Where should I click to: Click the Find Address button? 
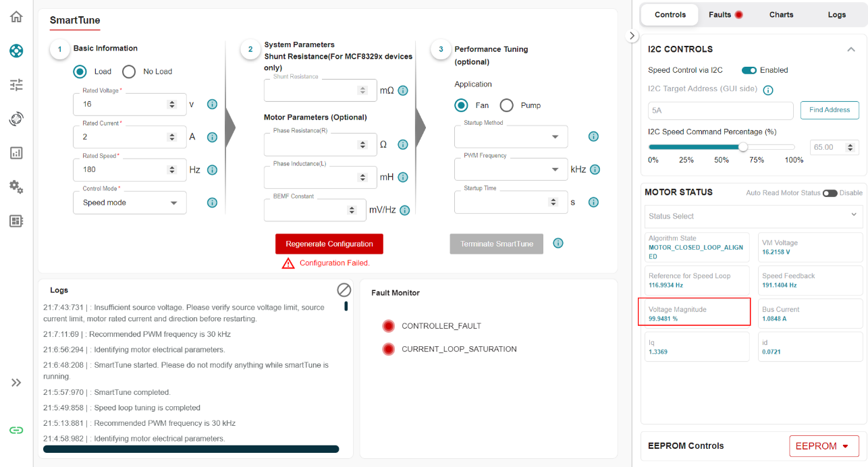pyautogui.click(x=830, y=110)
